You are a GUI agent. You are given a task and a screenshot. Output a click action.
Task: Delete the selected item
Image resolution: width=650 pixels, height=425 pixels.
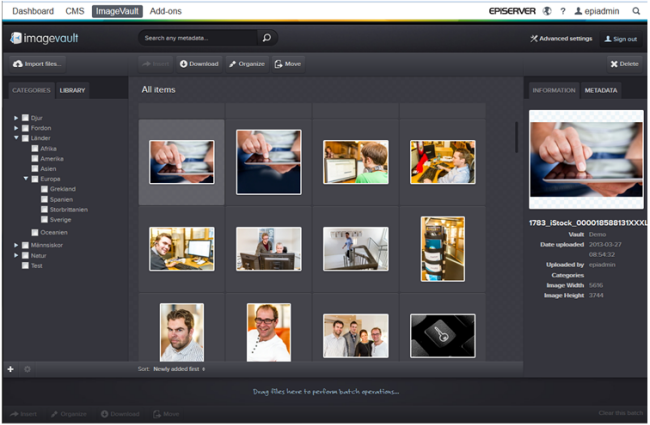pyautogui.click(x=623, y=63)
